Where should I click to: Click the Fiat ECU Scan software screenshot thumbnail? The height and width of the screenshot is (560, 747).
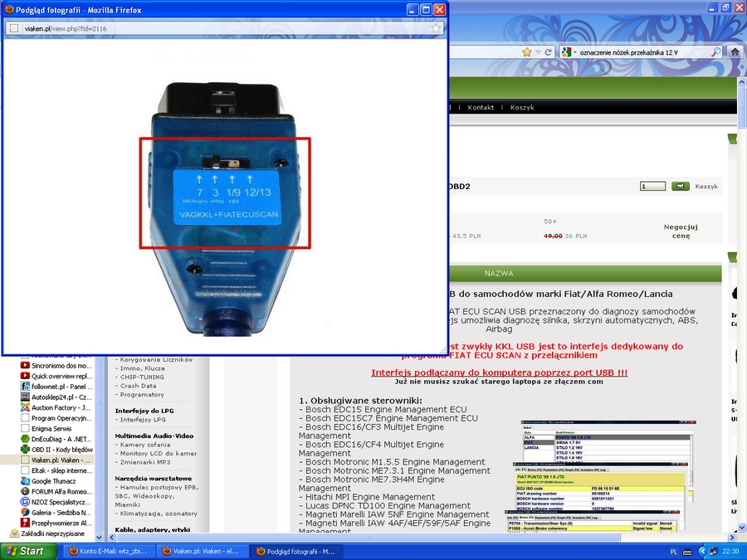coord(601,475)
